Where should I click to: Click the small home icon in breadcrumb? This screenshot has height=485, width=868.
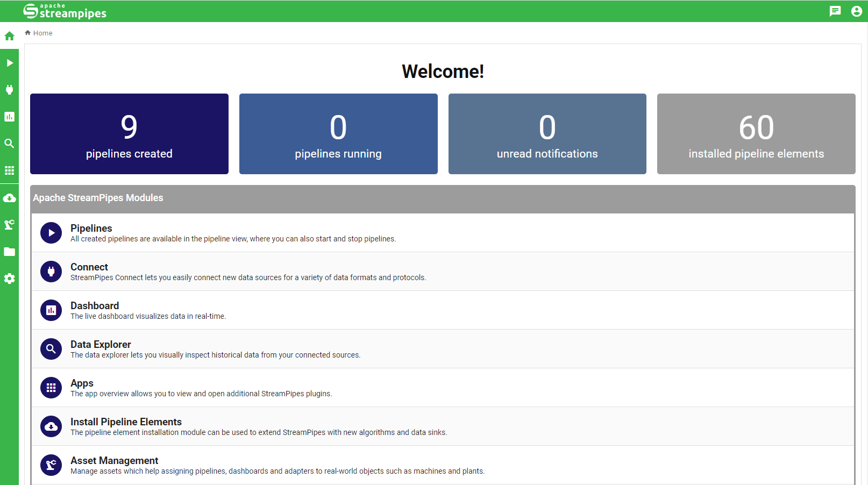click(27, 33)
